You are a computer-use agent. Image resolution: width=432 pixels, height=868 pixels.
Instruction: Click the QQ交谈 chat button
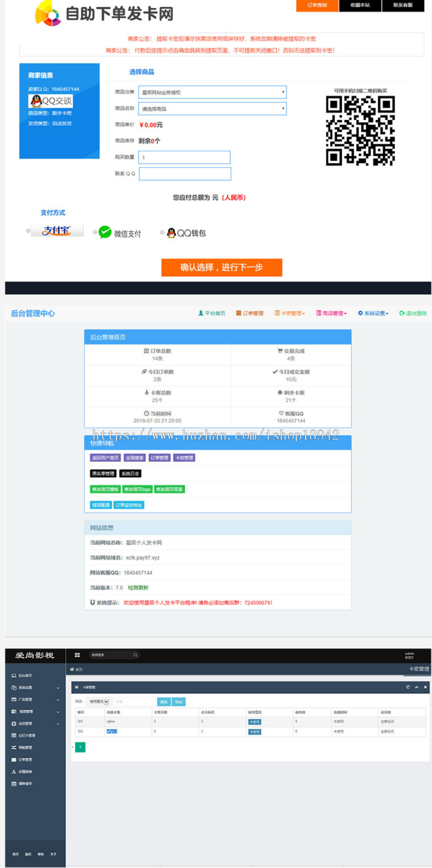pyautogui.click(x=50, y=101)
